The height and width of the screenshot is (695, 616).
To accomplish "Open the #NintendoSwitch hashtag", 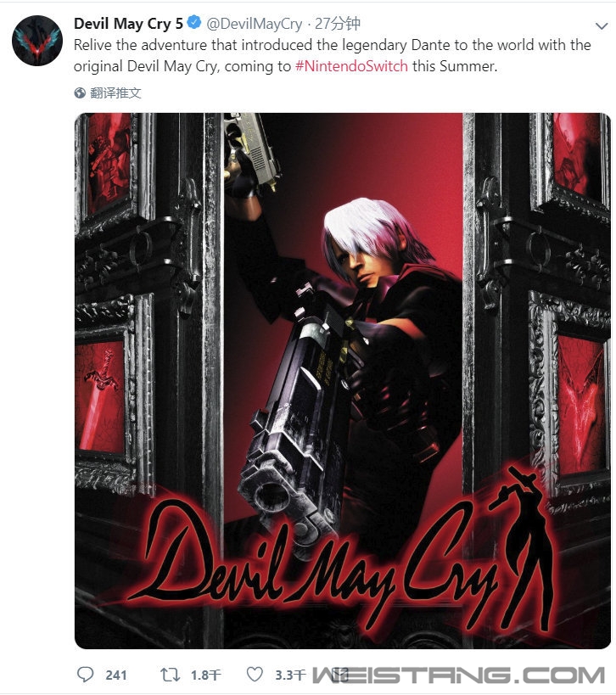I will [351, 66].
